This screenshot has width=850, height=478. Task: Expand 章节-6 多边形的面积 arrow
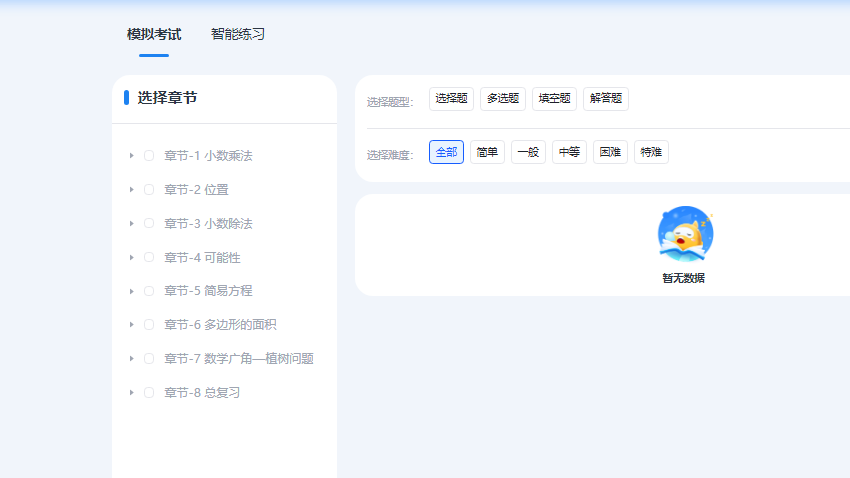click(x=131, y=325)
